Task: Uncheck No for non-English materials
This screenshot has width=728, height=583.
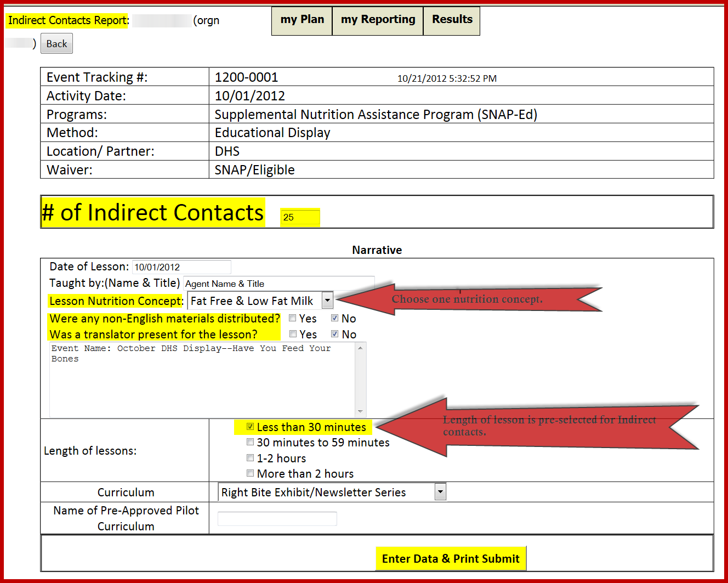Action: pyautogui.click(x=334, y=318)
